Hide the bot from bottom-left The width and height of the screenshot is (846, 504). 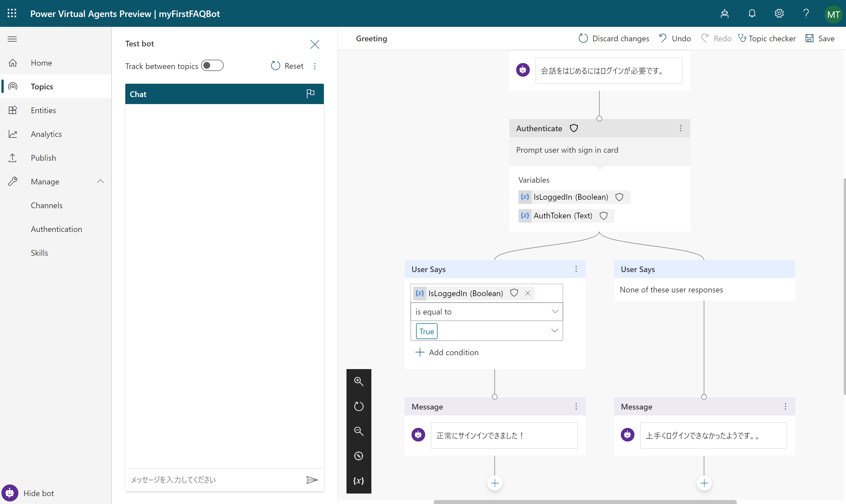click(28, 493)
